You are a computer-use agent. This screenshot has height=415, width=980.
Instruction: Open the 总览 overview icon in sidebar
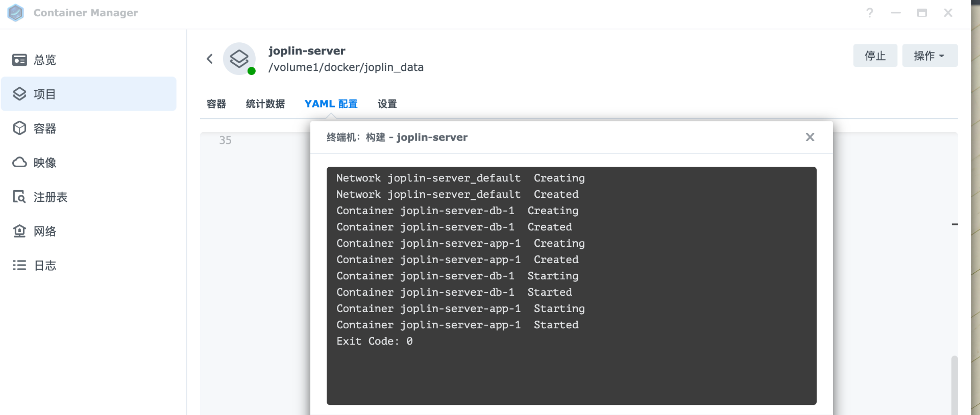coord(19,60)
